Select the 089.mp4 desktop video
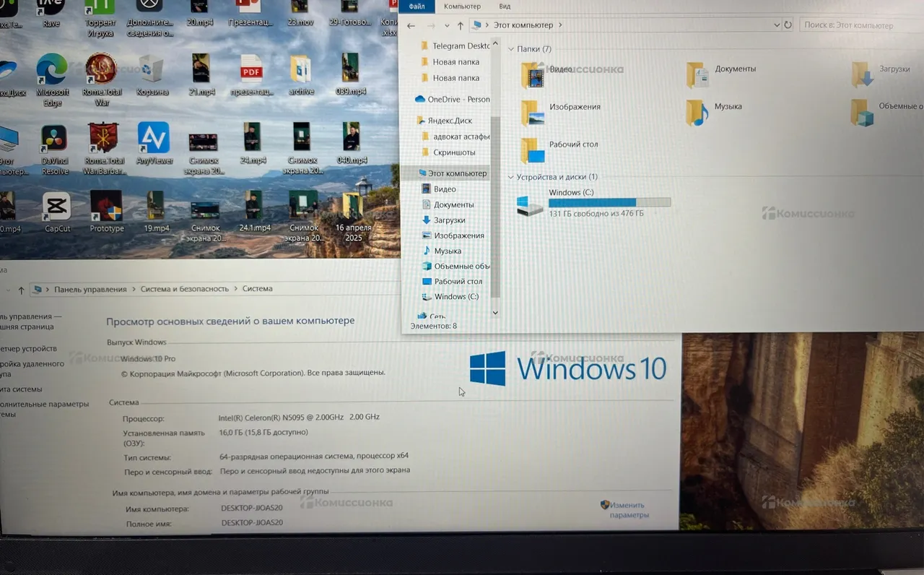This screenshot has height=575, width=924. (x=351, y=74)
